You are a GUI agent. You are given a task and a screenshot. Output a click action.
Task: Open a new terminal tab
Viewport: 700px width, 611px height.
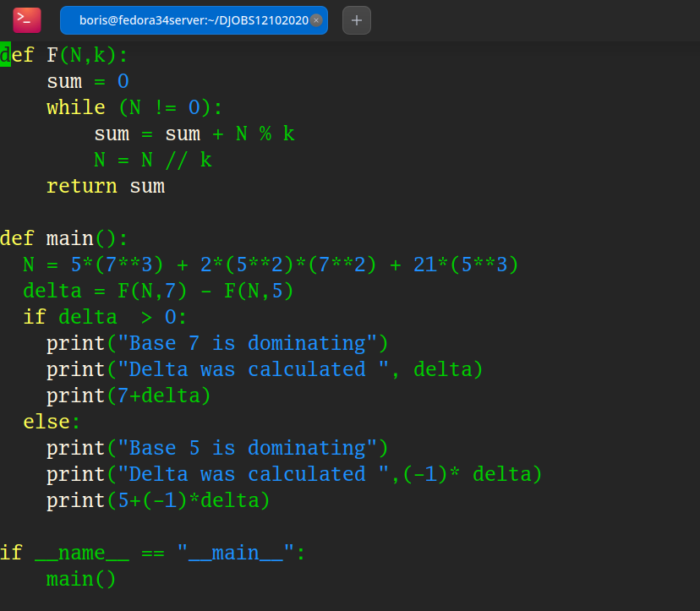click(356, 20)
